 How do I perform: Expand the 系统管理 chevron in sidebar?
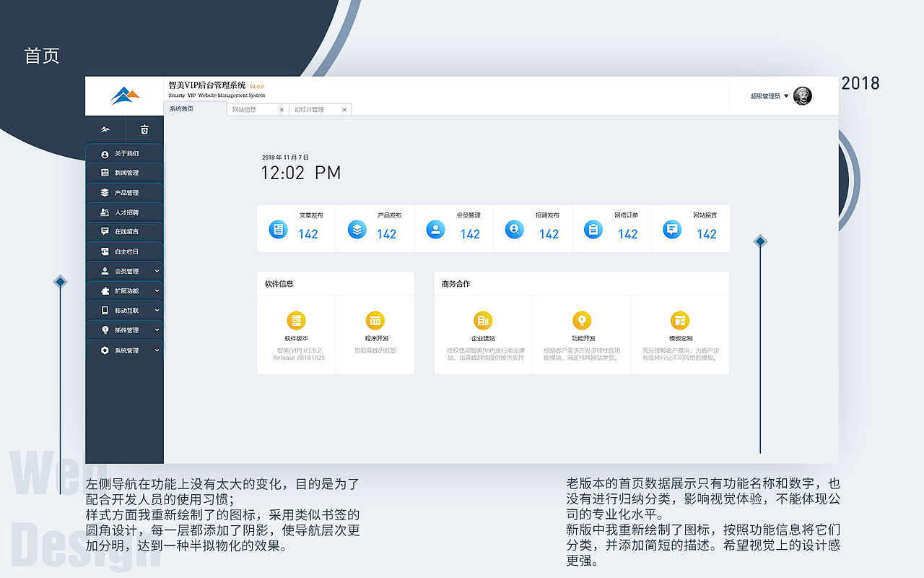[x=157, y=350]
